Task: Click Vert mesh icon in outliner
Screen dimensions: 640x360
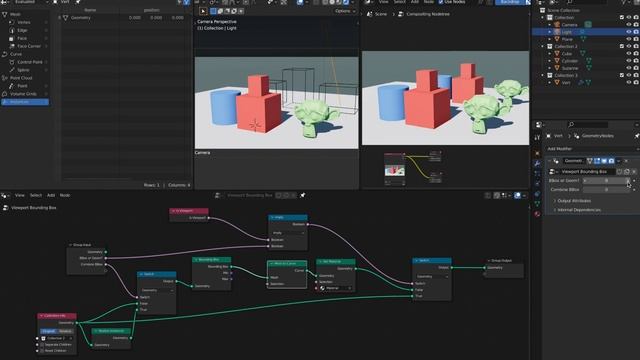Action: 557,82
